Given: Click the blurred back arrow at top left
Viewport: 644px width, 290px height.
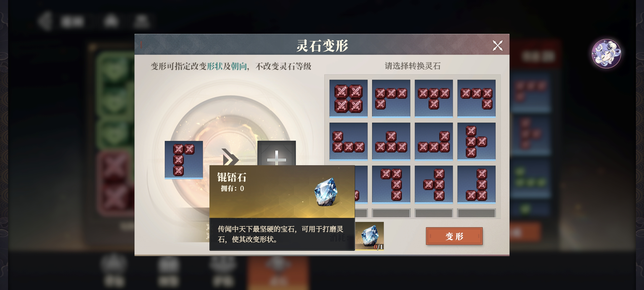Looking at the screenshot, I should pyautogui.click(x=45, y=21).
